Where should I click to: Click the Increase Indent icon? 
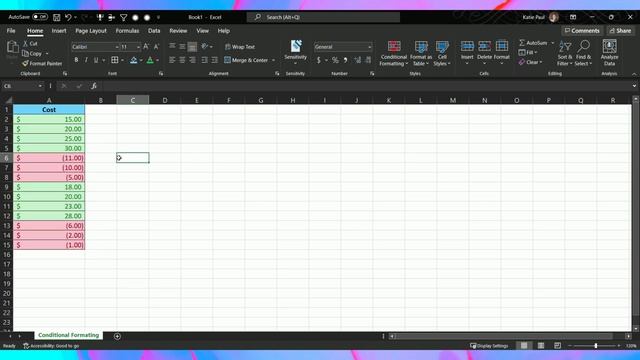click(214, 60)
